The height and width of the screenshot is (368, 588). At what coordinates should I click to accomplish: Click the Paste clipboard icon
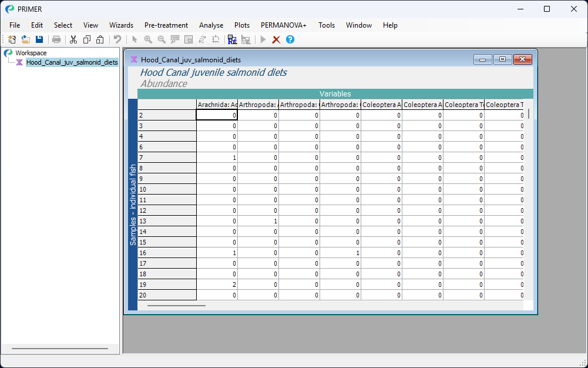100,39
